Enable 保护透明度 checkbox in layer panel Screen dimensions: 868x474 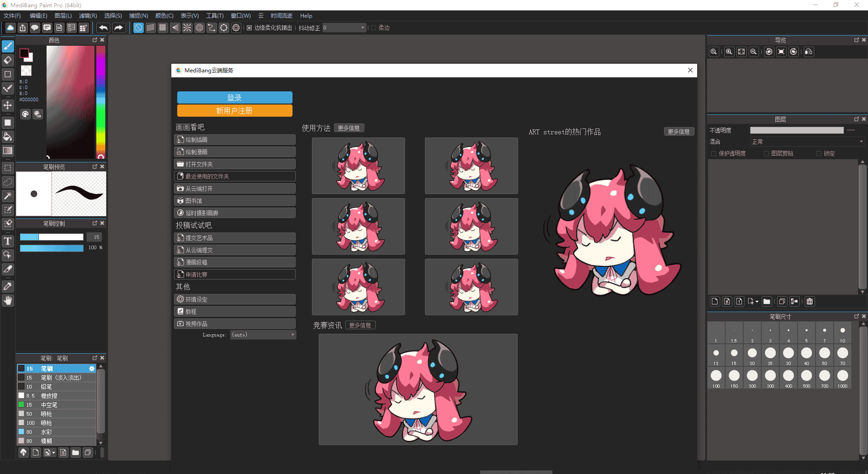tap(714, 154)
